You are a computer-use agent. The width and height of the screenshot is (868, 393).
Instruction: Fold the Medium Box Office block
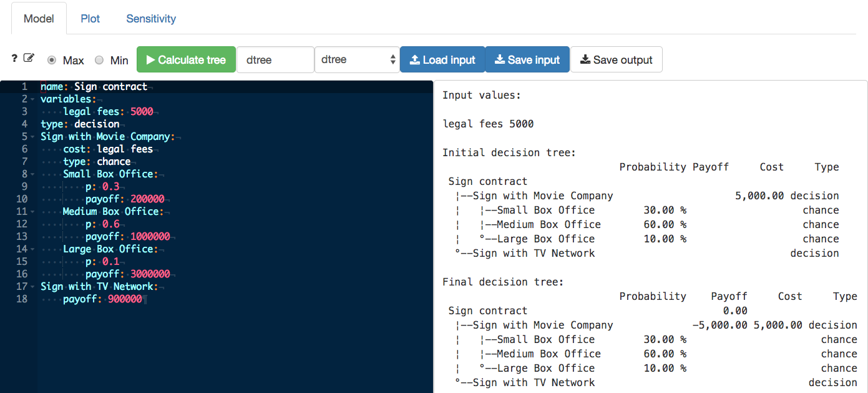[x=32, y=212]
